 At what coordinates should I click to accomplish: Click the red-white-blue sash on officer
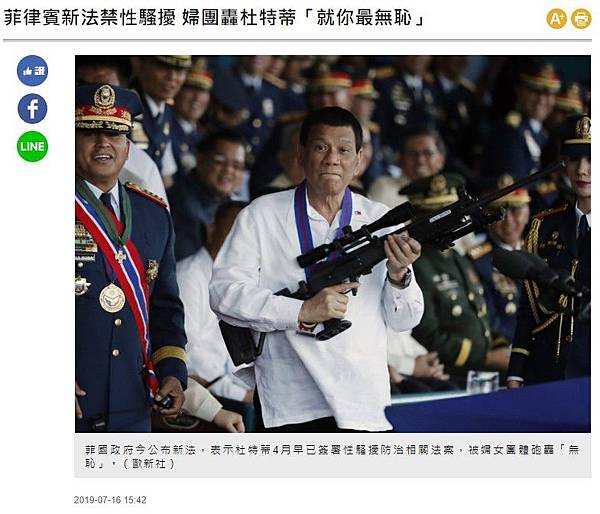pyautogui.click(x=121, y=276)
